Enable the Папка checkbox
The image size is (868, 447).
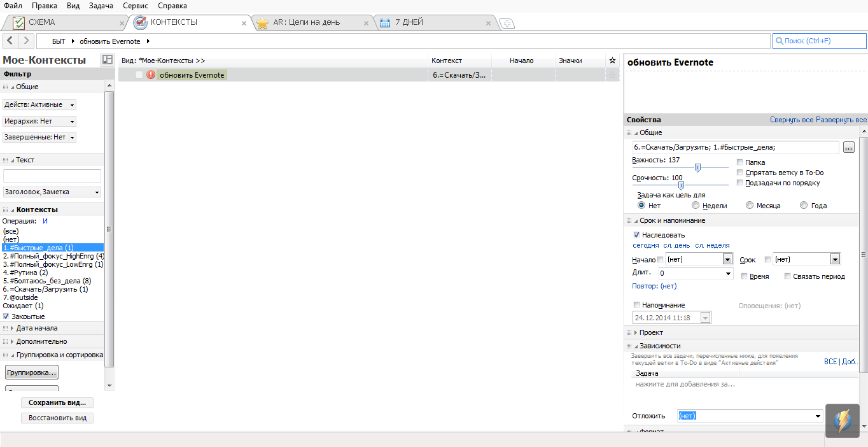click(739, 162)
